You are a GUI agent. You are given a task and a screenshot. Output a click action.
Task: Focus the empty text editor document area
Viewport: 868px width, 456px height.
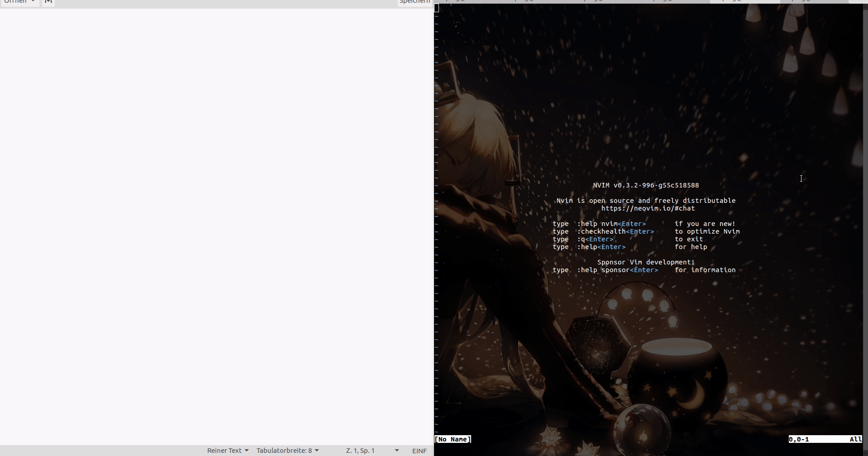217,226
